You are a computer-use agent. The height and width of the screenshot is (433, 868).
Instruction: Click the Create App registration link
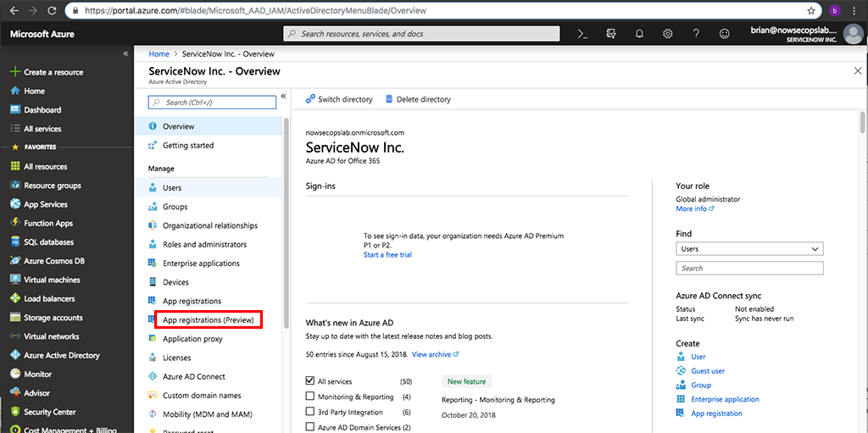click(x=716, y=413)
